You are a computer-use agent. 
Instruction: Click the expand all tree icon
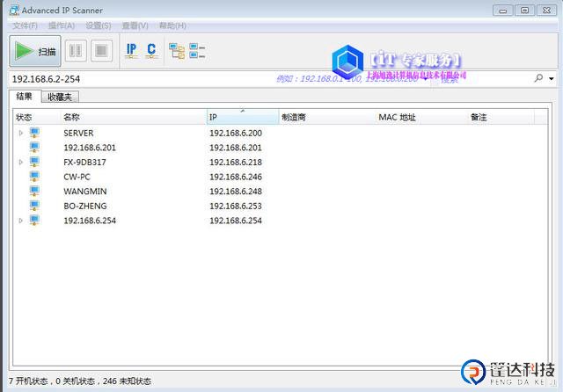pyautogui.click(x=177, y=51)
